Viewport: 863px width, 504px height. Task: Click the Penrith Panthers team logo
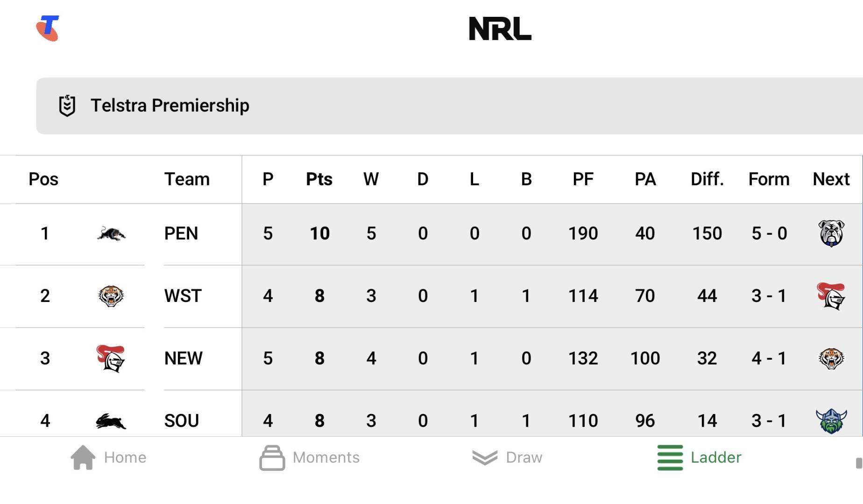click(111, 233)
